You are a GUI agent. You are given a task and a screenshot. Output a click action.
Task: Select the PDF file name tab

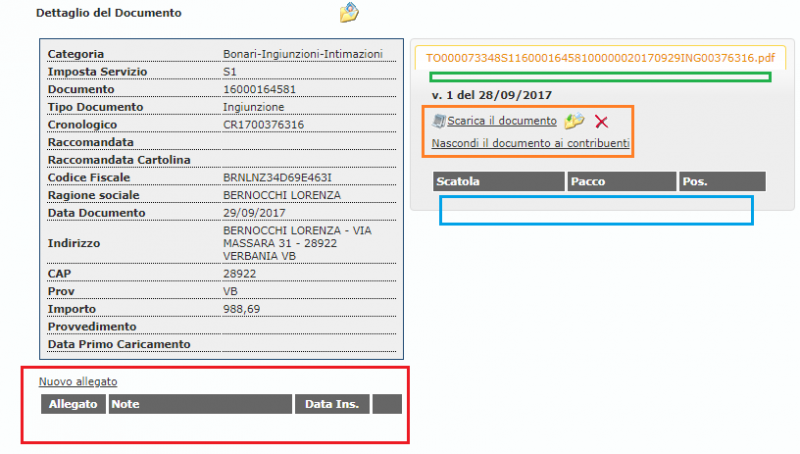point(601,58)
